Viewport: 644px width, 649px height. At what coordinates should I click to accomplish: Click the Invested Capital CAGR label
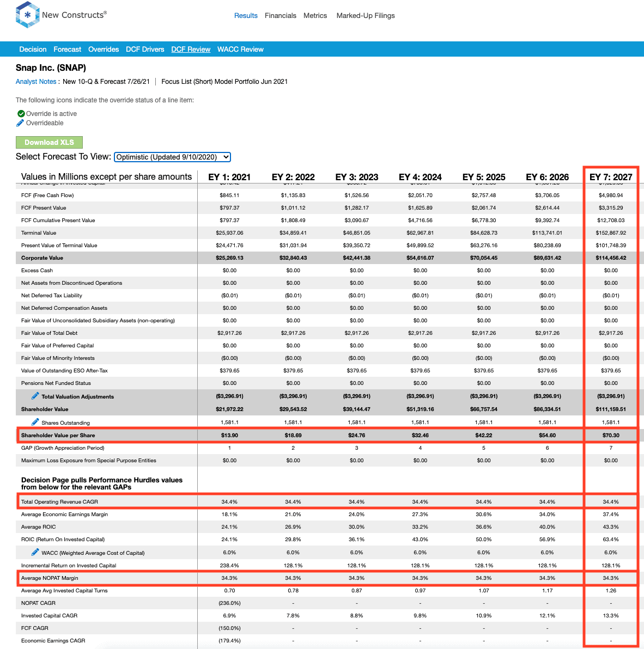click(x=49, y=615)
